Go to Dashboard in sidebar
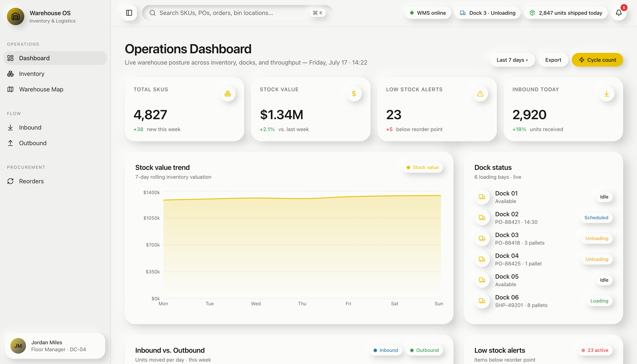 pyautogui.click(x=55, y=58)
